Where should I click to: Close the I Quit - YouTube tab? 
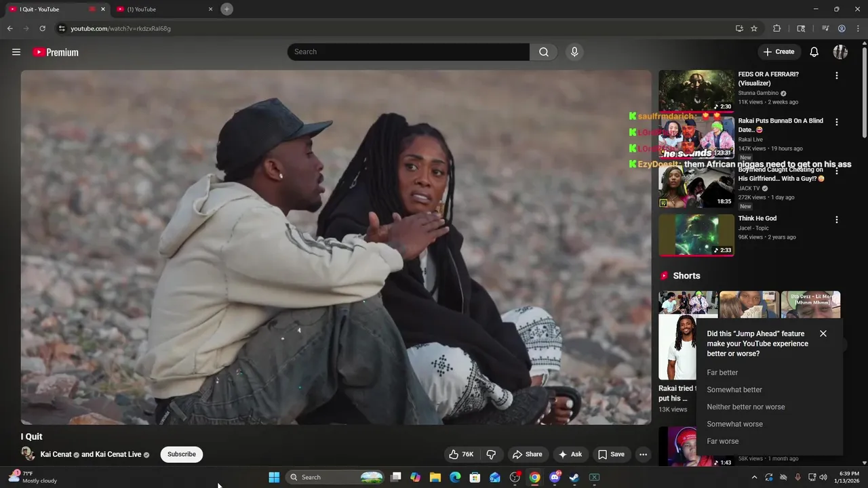(x=103, y=9)
